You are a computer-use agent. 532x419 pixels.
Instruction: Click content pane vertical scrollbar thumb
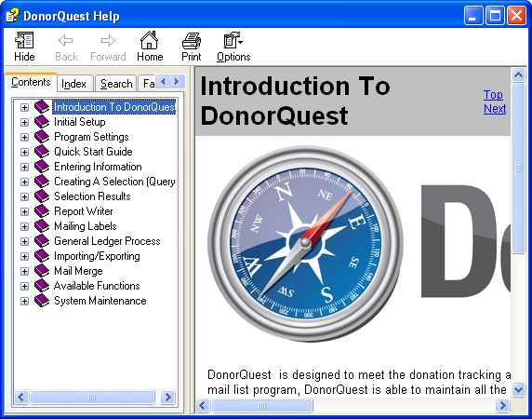[x=518, y=169]
